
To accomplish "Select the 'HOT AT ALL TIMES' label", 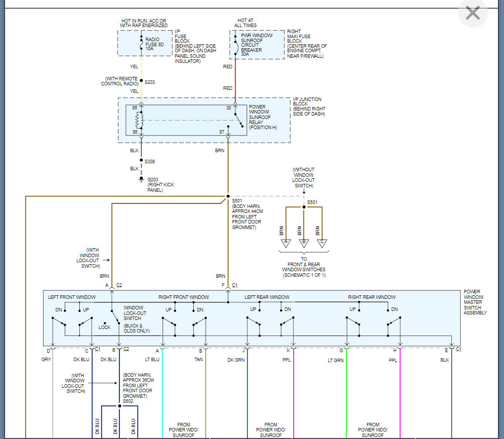I will coord(245,23).
